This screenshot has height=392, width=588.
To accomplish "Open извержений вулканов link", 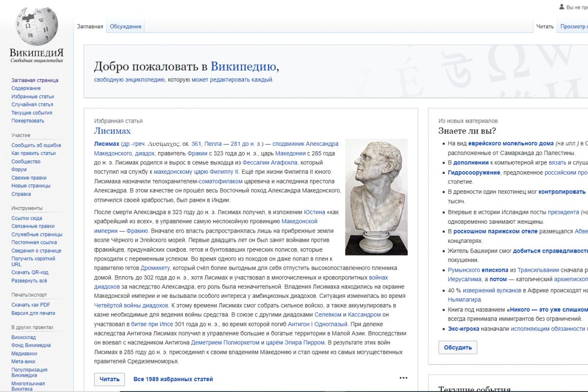I will [491, 290].
